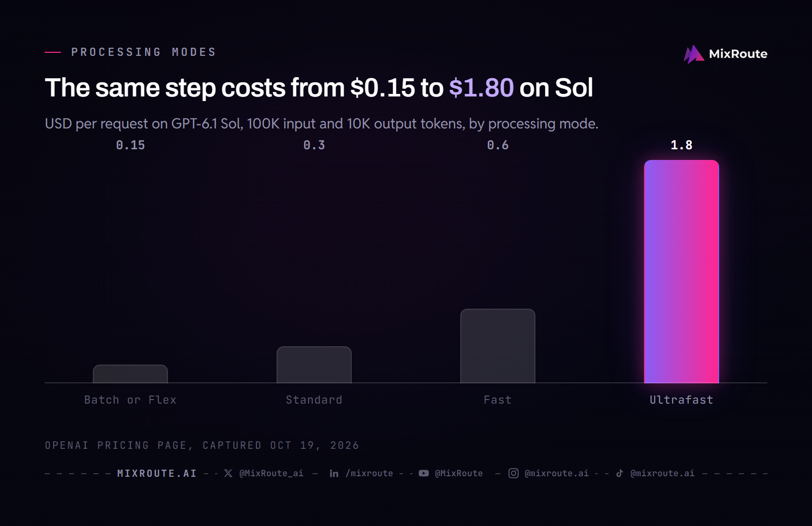Image resolution: width=812 pixels, height=526 pixels.
Task: Click the MixRoute logo icon
Action: click(x=694, y=54)
